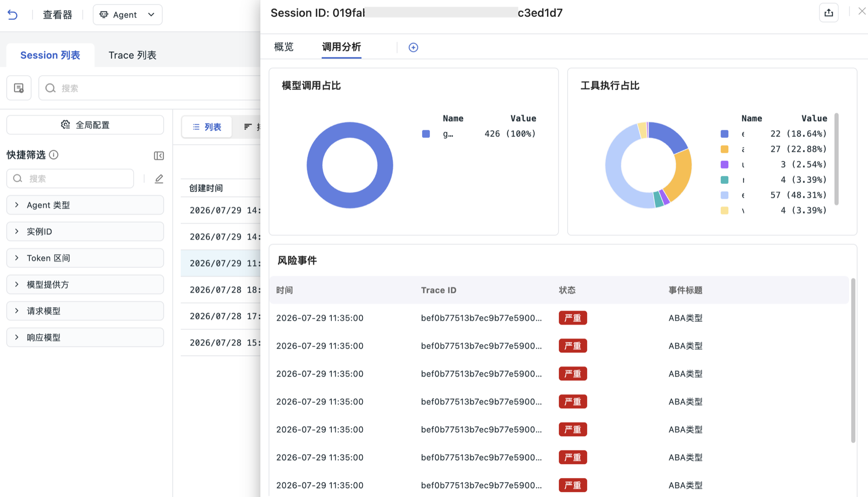
Task: Expand the Token 区间 filter
Action: click(85, 258)
